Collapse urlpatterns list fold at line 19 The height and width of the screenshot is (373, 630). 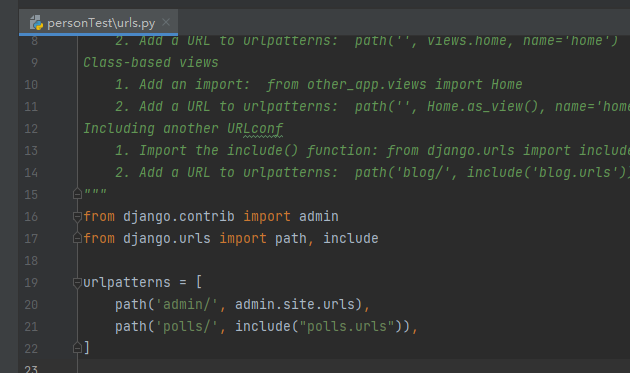pyautogui.click(x=78, y=283)
